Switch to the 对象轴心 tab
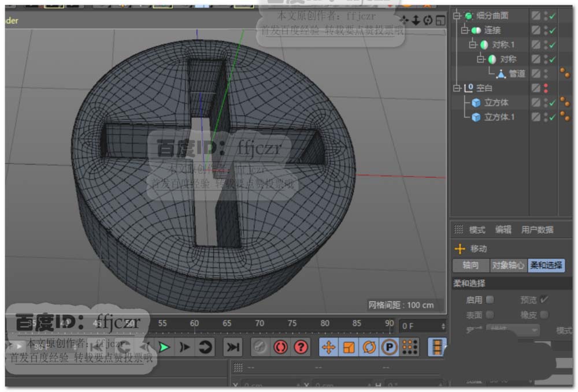The width and height of the screenshot is (578, 392). (508, 266)
